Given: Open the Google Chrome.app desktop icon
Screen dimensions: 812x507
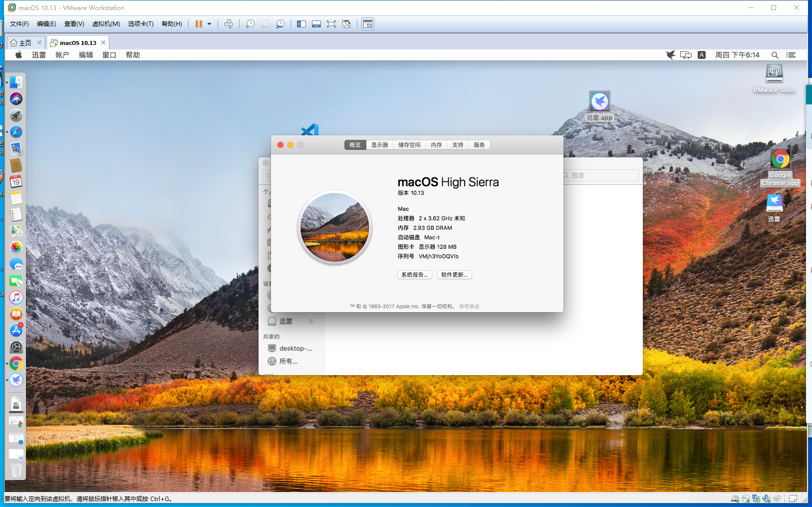Looking at the screenshot, I should pos(780,168).
